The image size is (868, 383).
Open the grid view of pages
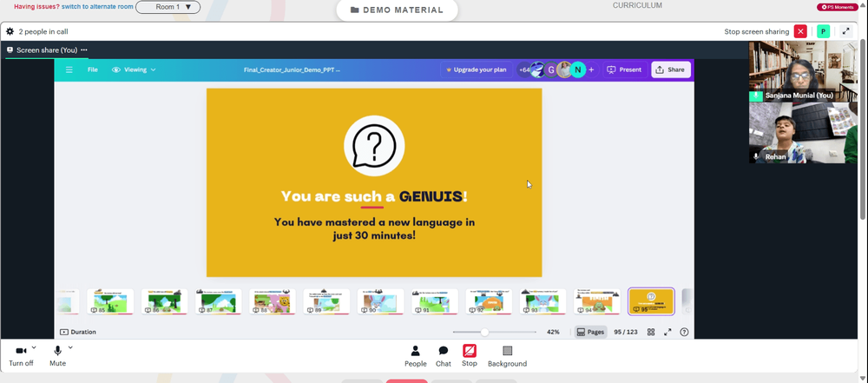coord(651,332)
